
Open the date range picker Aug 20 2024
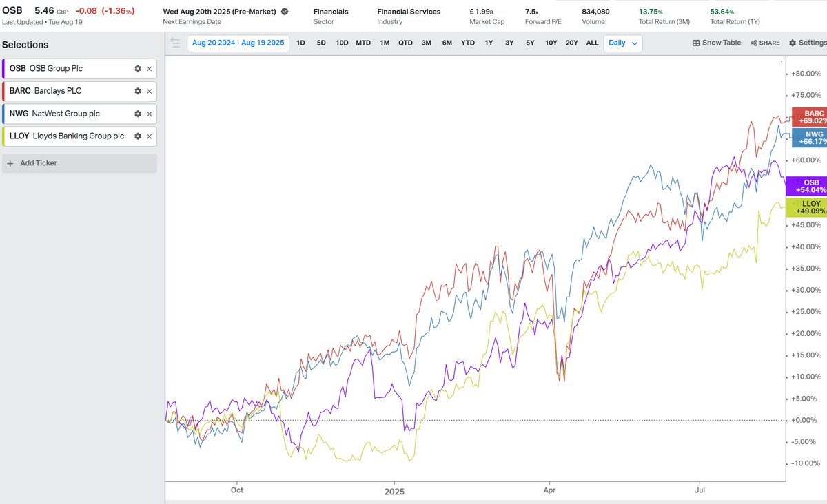(238, 43)
